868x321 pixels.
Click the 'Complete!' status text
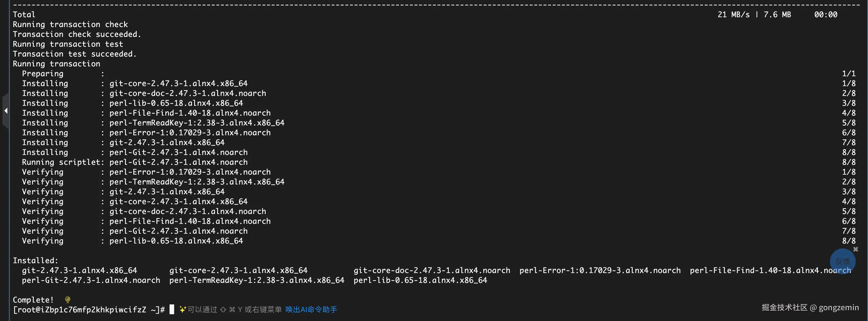33,300
